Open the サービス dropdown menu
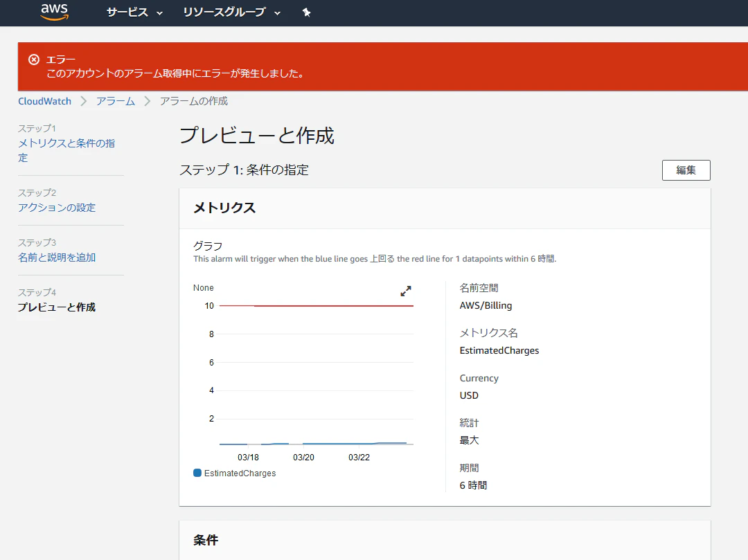This screenshot has width=748, height=560. [134, 12]
